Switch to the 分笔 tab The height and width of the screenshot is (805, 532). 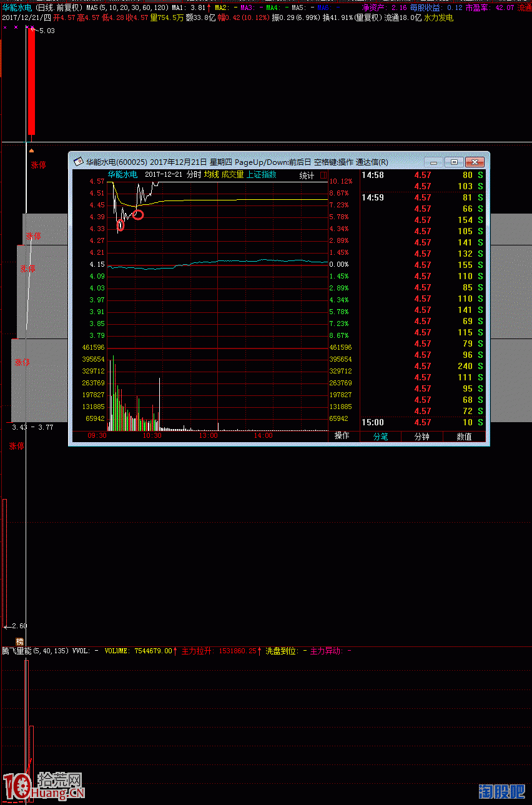[381, 437]
